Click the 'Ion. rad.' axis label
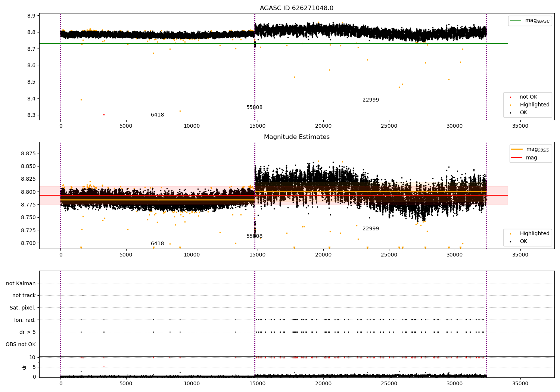The image size is (560, 392). click(25, 320)
